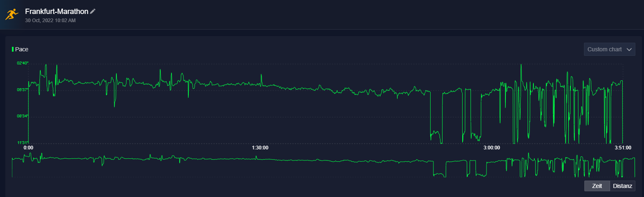Switch the x-axis to Distanz
The width and height of the screenshot is (644, 197).
click(x=622, y=186)
